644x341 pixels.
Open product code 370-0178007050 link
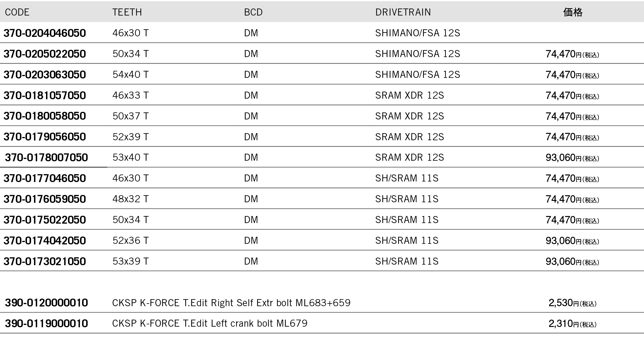point(46,157)
